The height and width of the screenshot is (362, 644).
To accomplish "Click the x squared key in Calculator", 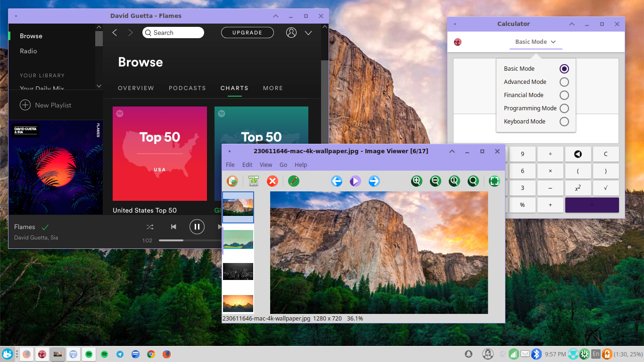I will [x=578, y=188].
